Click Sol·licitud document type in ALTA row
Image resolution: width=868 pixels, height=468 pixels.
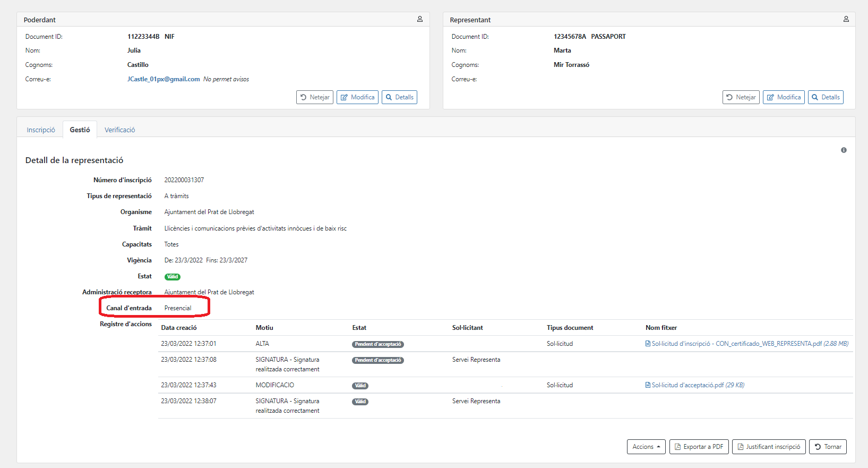pyautogui.click(x=560, y=344)
